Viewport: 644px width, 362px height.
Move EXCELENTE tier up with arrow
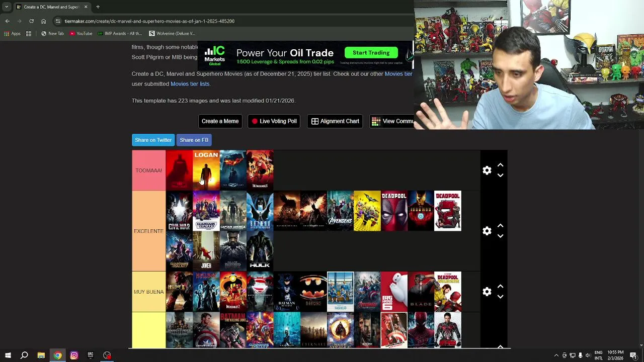pos(500,226)
